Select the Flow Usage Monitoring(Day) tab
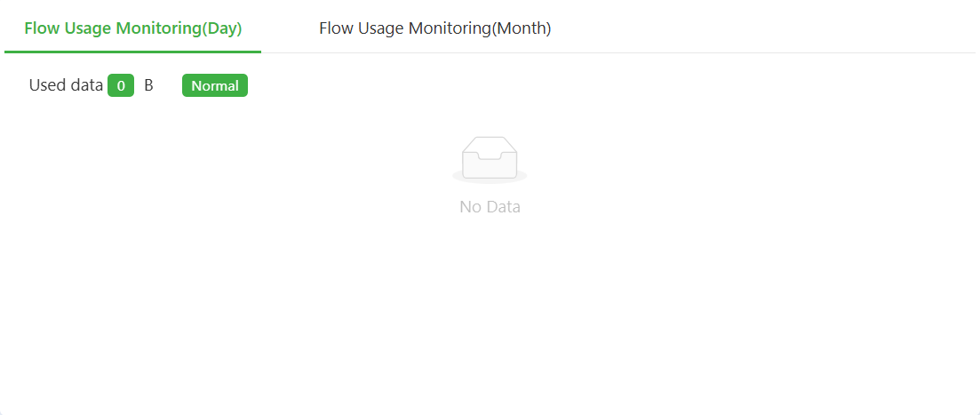This screenshot has width=980, height=415. click(133, 28)
